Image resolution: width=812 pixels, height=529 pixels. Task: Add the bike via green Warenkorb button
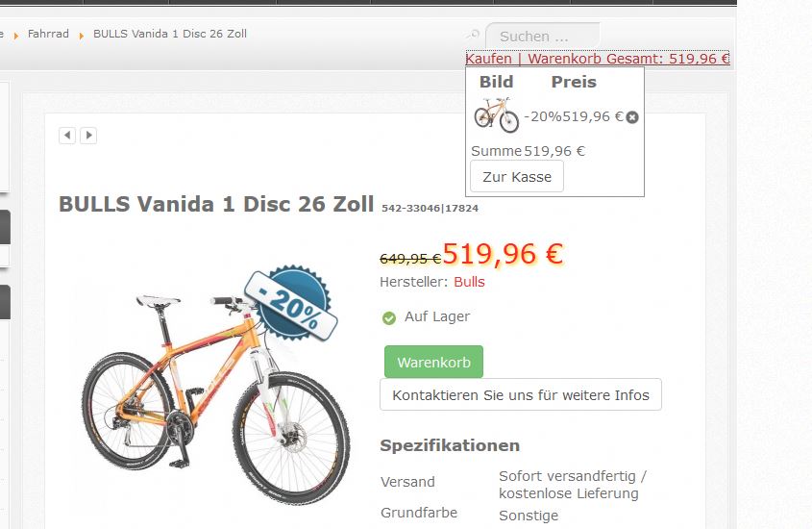pyautogui.click(x=433, y=363)
